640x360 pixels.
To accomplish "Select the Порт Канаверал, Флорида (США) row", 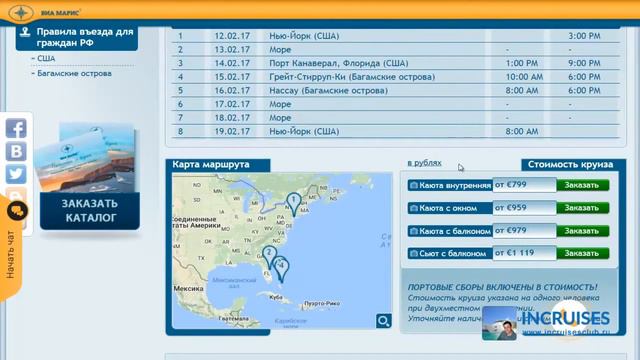I will tap(396, 63).
